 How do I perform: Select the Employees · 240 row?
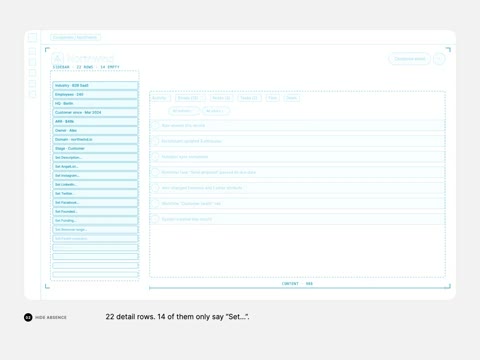95,95
